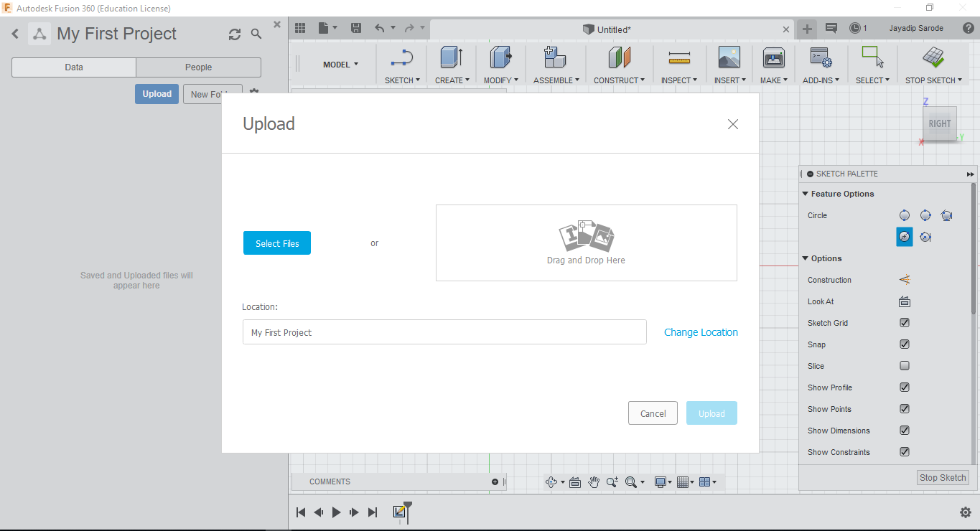Viewport: 980px width, 531px height.
Task: Click the Zoom plus-minus tool
Action: (x=612, y=482)
